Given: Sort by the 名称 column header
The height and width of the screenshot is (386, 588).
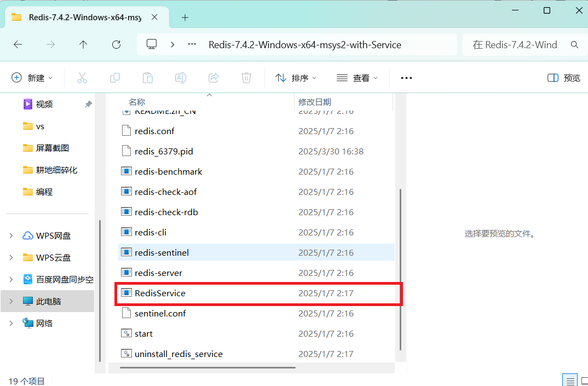Looking at the screenshot, I should point(136,102).
